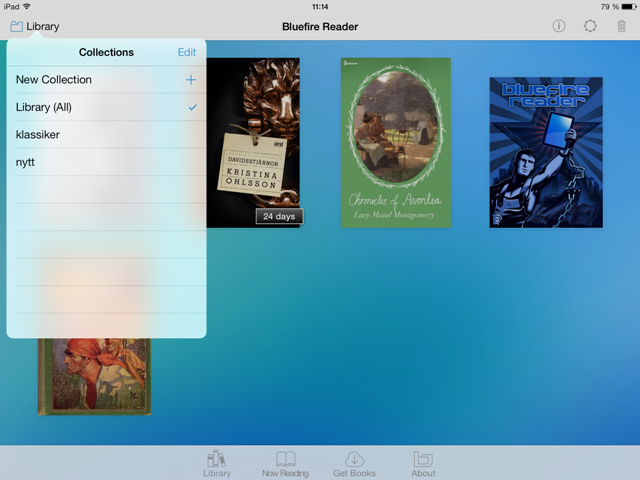Collapse the Library collections dropdown

pyautogui.click(x=34, y=27)
